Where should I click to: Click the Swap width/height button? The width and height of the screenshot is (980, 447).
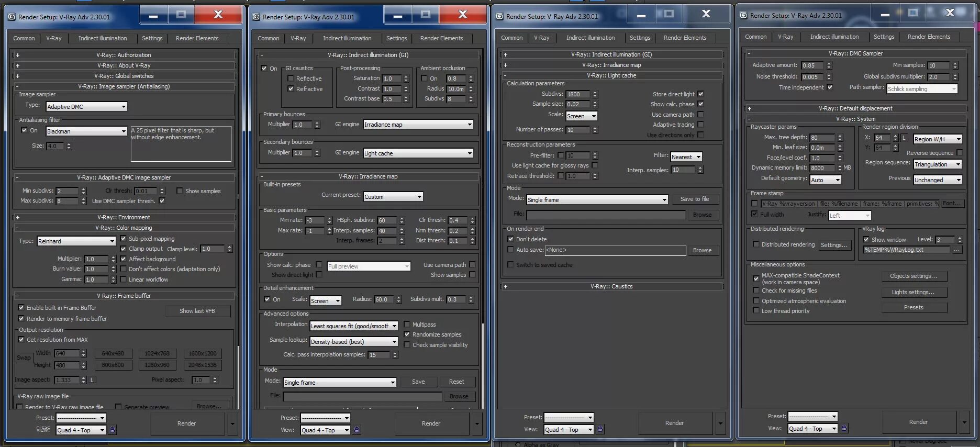point(24,358)
